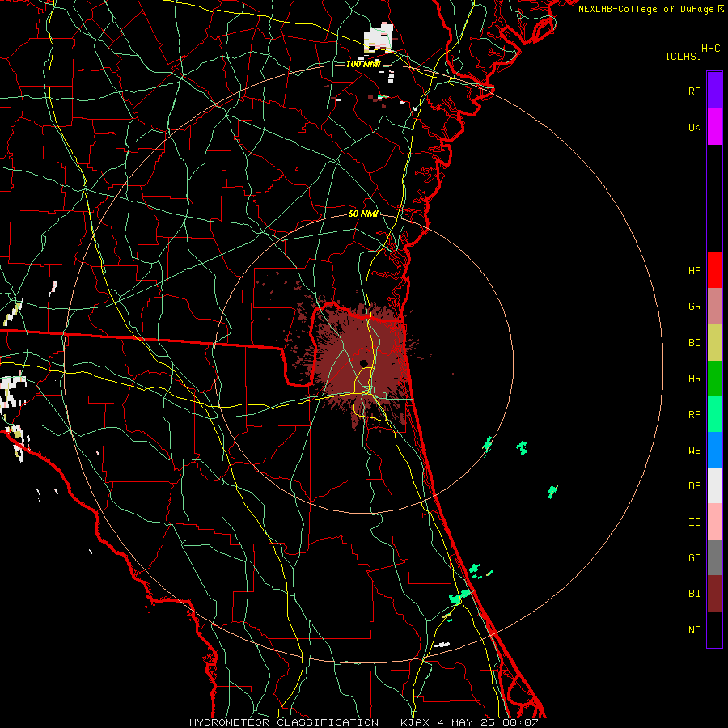Click the GC legend label
Viewport: 728px width, 728px height.
tap(695, 558)
